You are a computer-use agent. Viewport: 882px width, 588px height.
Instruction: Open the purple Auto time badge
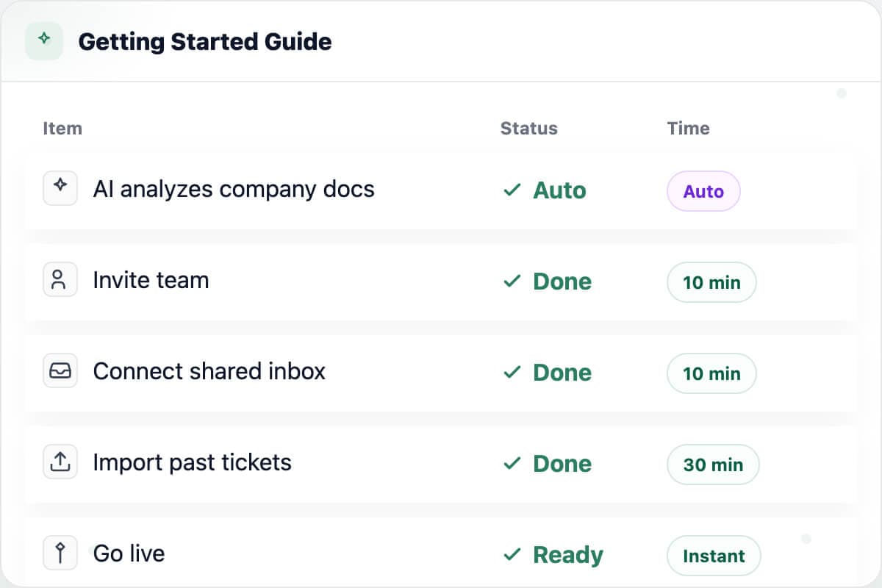703,191
